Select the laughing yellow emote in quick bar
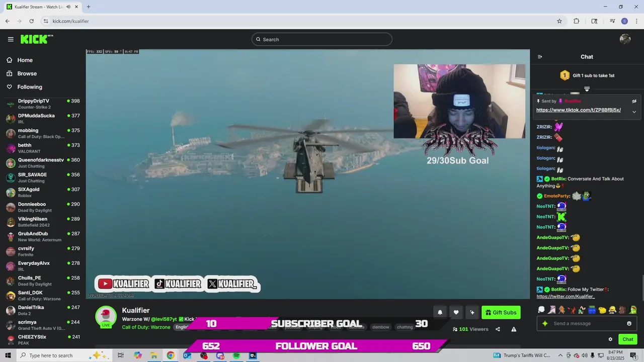 612,310
